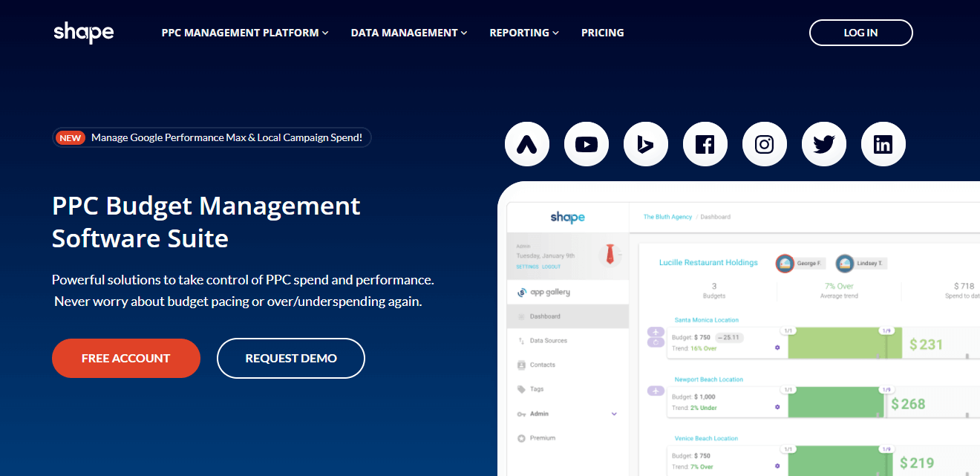980x476 pixels.
Task: Click the YouTube circle icon
Action: pos(587,144)
